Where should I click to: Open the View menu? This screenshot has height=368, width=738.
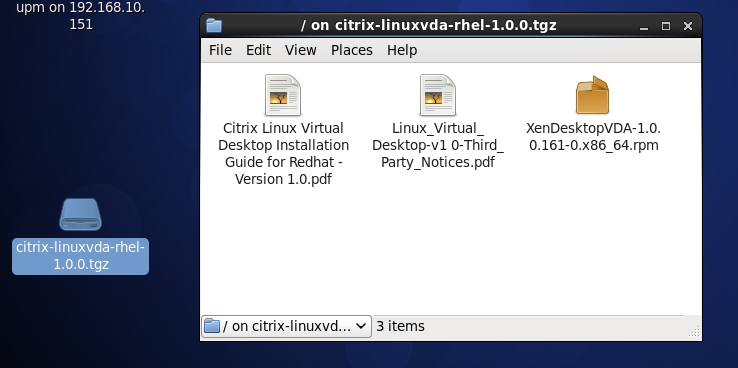(301, 50)
